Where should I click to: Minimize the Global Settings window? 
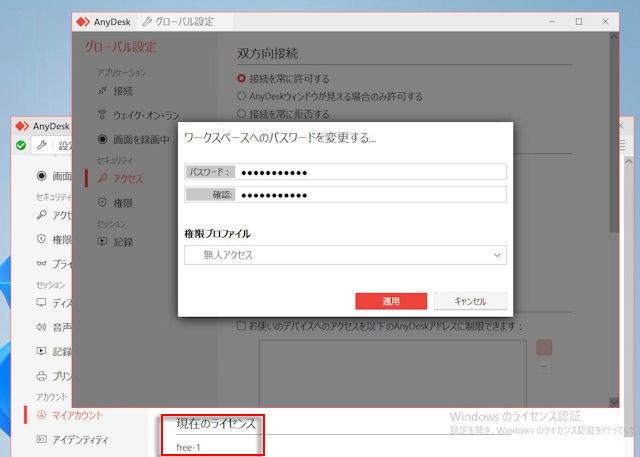coord(552,22)
